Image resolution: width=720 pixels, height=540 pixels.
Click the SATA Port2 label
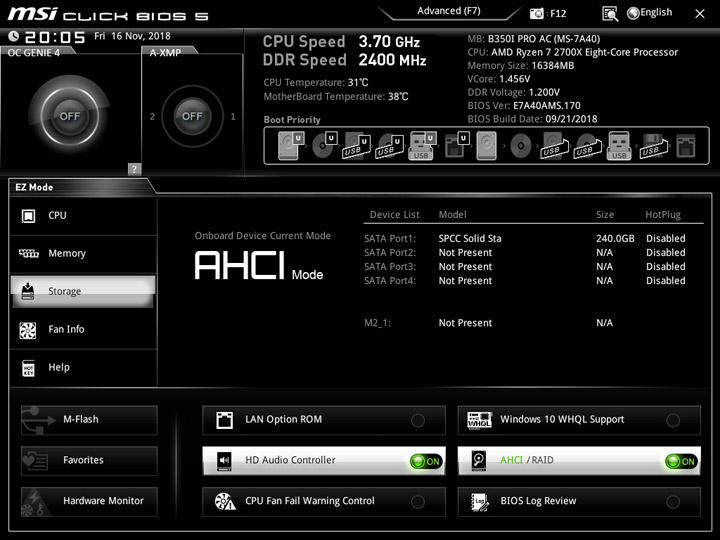coord(390,253)
